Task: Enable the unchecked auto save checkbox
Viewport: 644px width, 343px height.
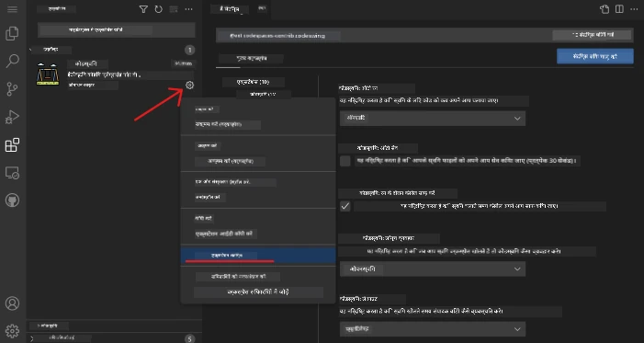Action: 345,161
